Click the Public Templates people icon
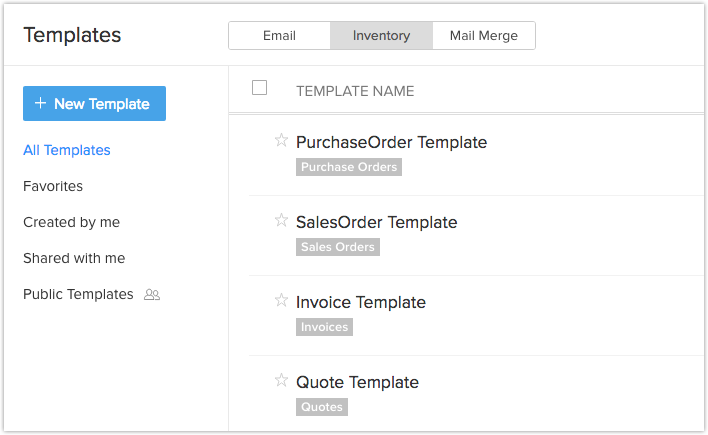708x435 pixels. point(152,295)
